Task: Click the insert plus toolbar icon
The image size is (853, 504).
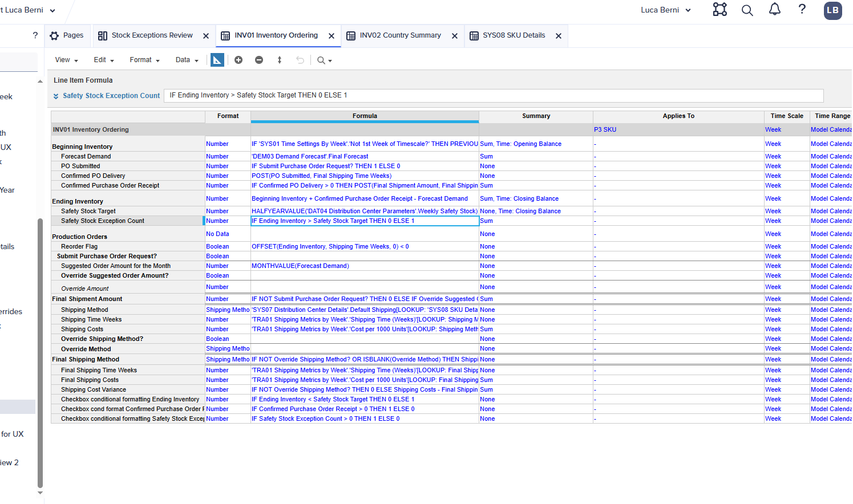Action: (x=238, y=60)
